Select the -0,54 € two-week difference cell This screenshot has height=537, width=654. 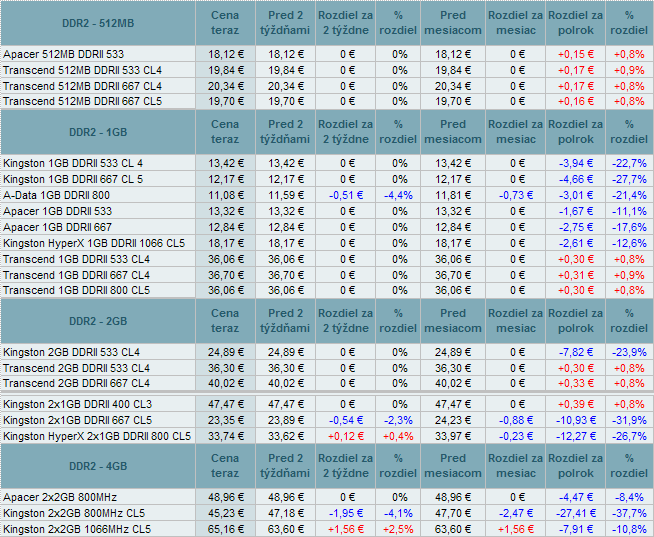tap(346, 420)
